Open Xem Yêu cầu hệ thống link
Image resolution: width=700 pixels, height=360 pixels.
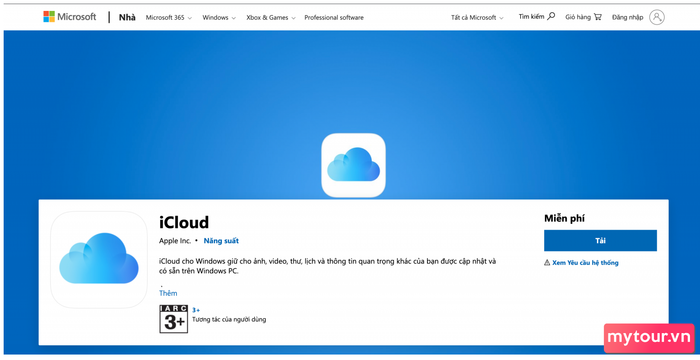(x=585, y=263)
